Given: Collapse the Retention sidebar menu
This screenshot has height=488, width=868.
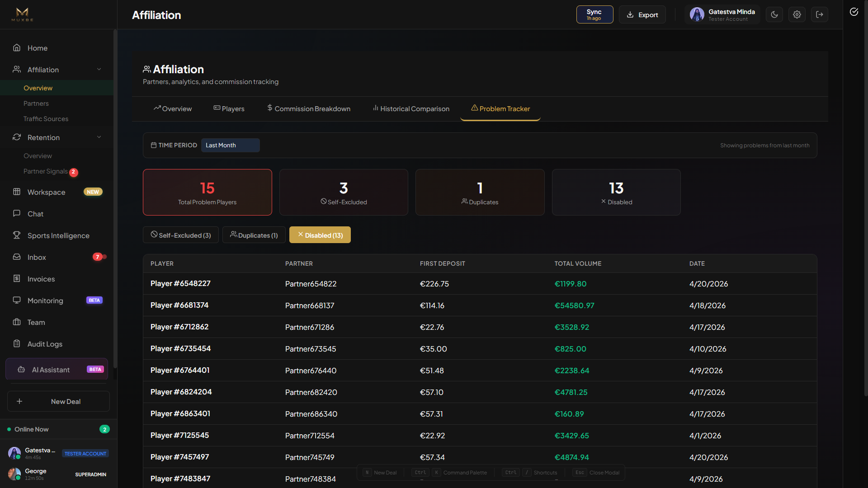Looking at the screenshot, I should click(x=99, y=137).
